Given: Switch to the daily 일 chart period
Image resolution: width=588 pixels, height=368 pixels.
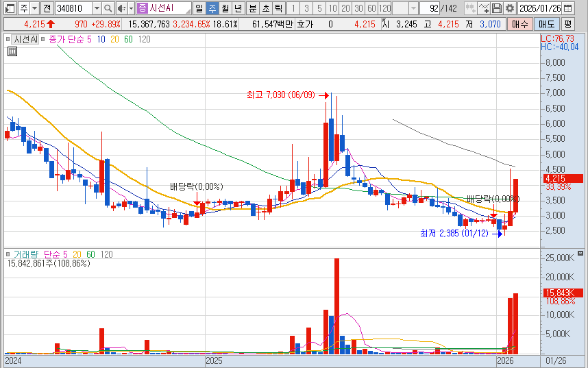Looking at the screenshot, I should pyautogui.click(x=199, y=8).
